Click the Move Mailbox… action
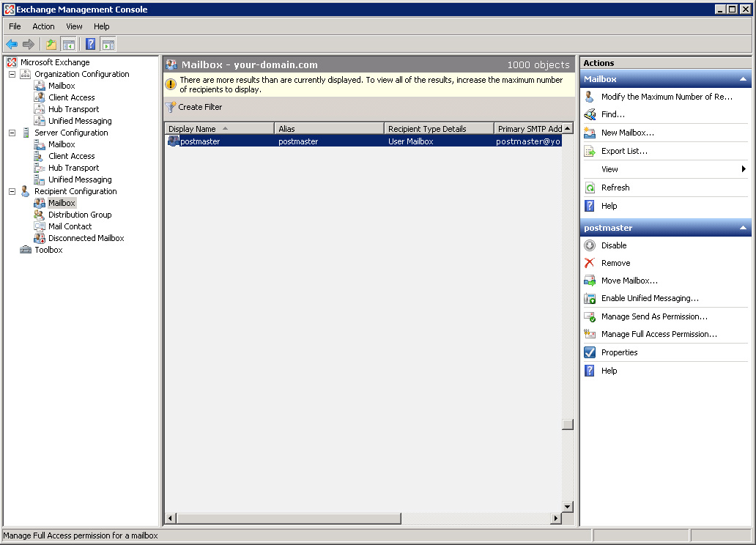This screenshot has height=545, width=756. (x=629, y=281)
